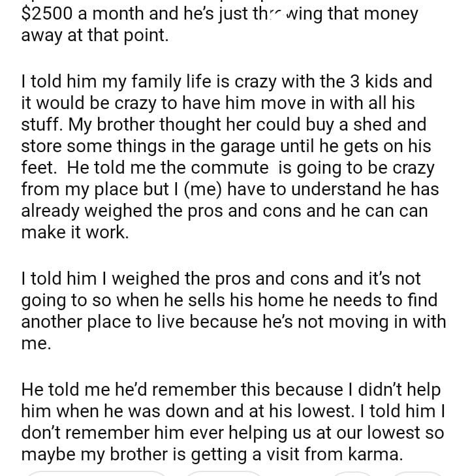The height and width of the screenshot is (476, 470).
Task: Click the second pill button under the post
Action: click(224, 473)
